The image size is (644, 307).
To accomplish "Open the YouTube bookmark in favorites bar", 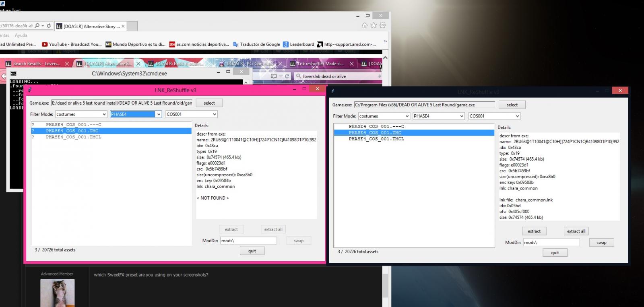I will click(x=72, y=44).
